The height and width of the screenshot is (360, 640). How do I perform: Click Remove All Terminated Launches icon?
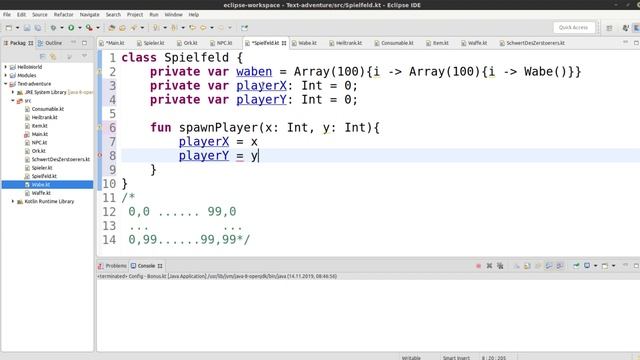500,266
